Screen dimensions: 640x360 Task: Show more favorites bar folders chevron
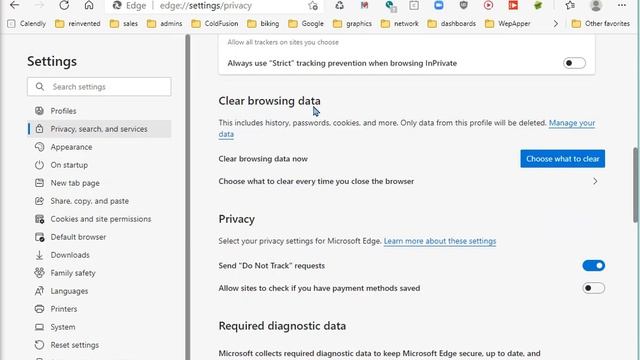click(x=556, y=24)
